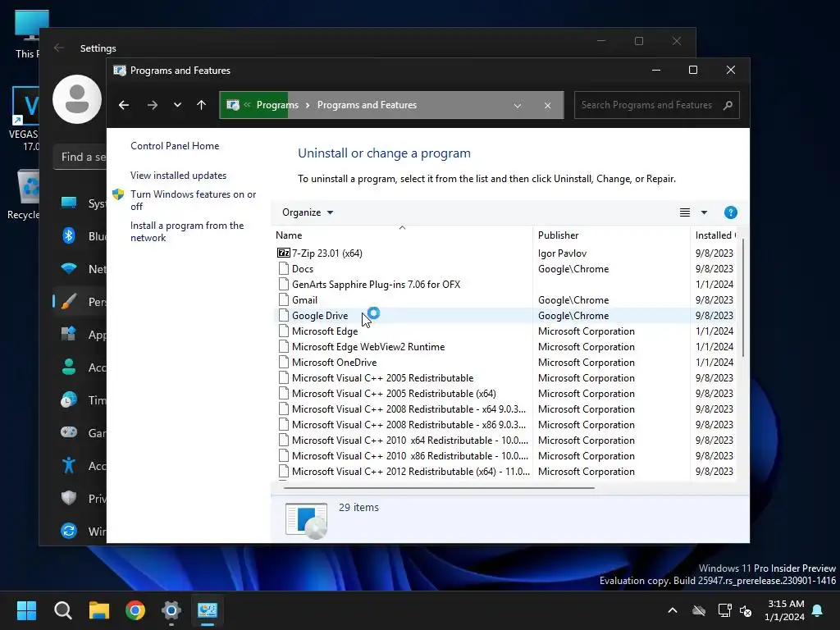Open Apps category icon in Settings
Image resolution: width=840 pixels, height=630 pixels.
click(69, 335)
